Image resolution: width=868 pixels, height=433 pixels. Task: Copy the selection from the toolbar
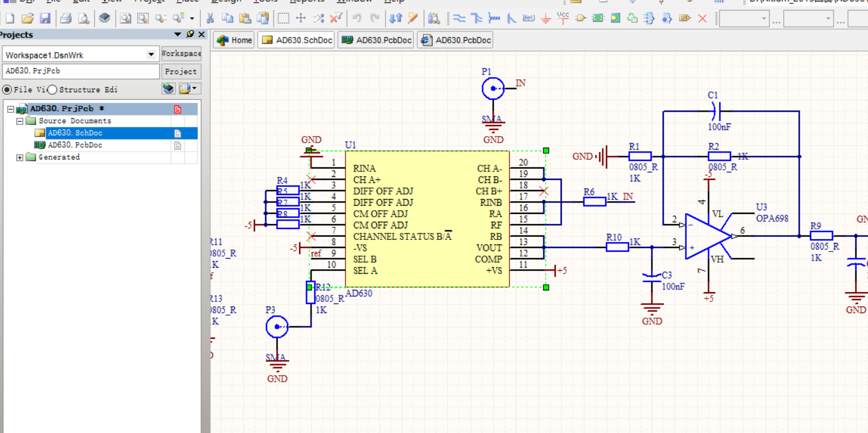coord(228,19)
